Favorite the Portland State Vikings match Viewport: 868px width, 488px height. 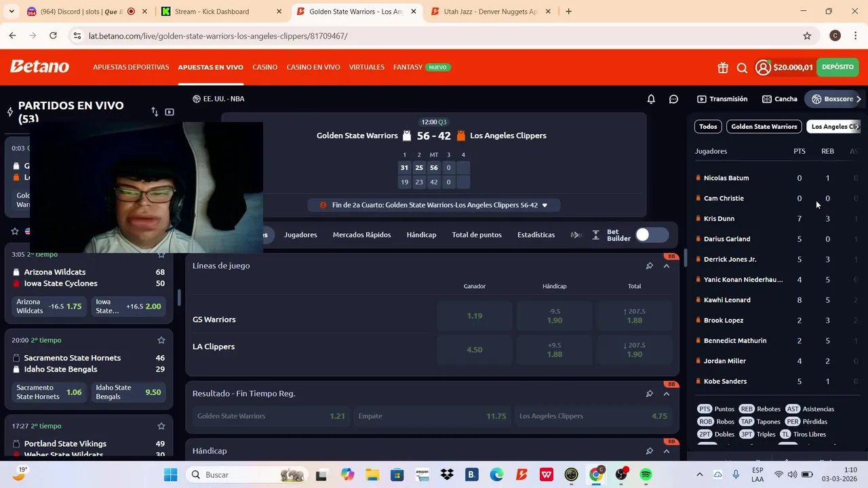[161, 426]
